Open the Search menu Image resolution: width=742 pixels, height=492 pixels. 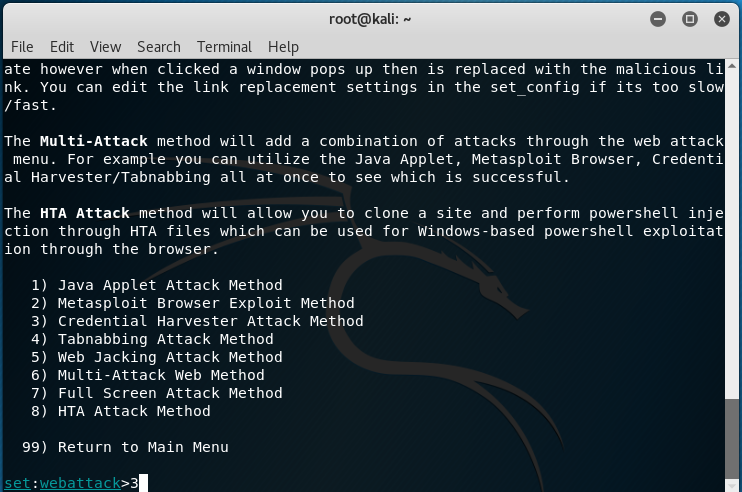pos(159,47)
